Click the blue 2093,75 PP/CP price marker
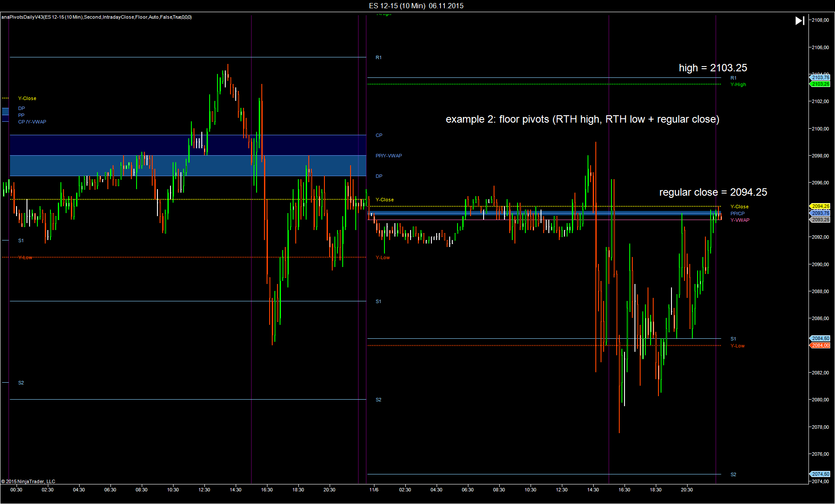Viewport: 835px width, 504px height. [x=820, y=213]
